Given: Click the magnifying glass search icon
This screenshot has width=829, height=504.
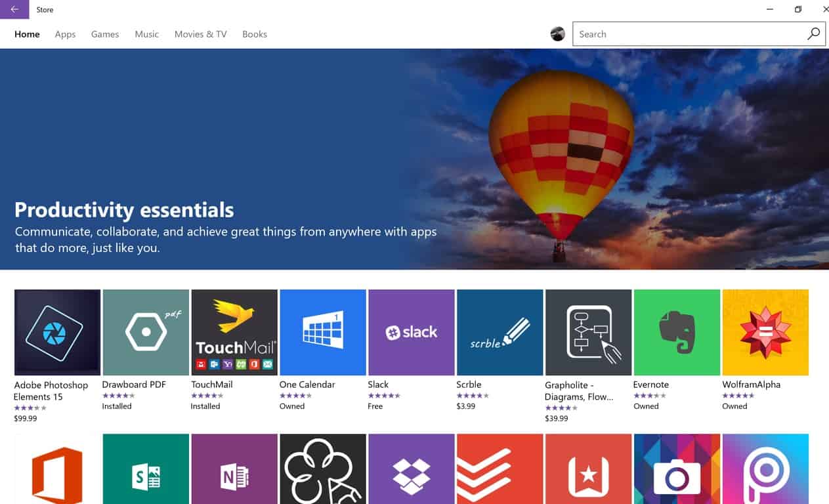Looking at the screenshot, I should pos(813,34).
